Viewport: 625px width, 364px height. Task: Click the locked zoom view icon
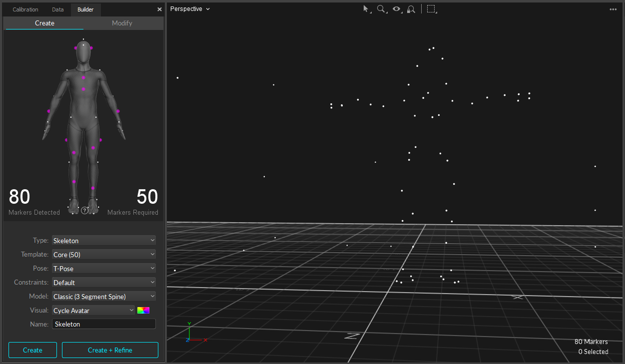411,9
